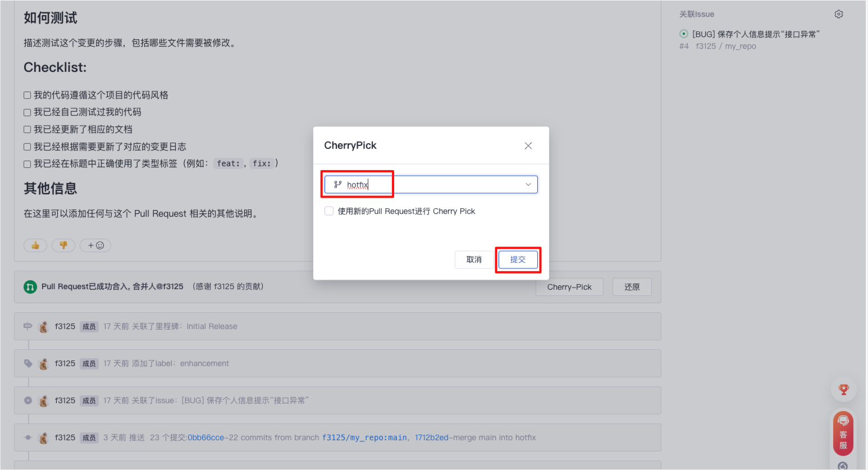The width and height of the screenshot is (868, 470).
Task: Click the 提交 submit button
Action: pos(518,259)
